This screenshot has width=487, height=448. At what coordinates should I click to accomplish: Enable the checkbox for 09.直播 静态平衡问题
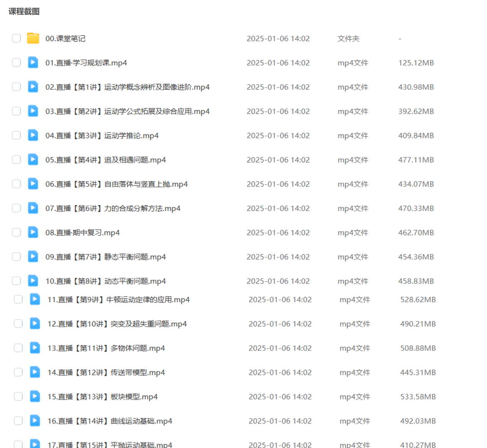pyautogui.click(x=16, y=257)
